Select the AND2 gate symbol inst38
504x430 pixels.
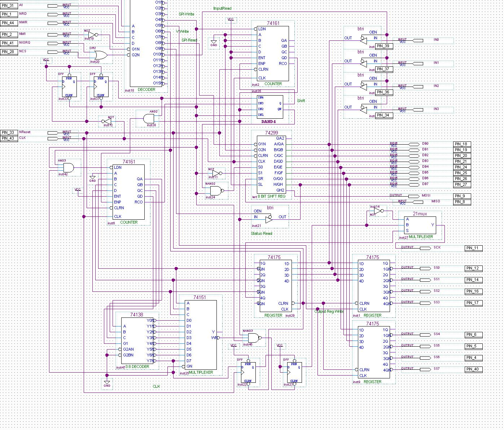click(x=149, y=118)
